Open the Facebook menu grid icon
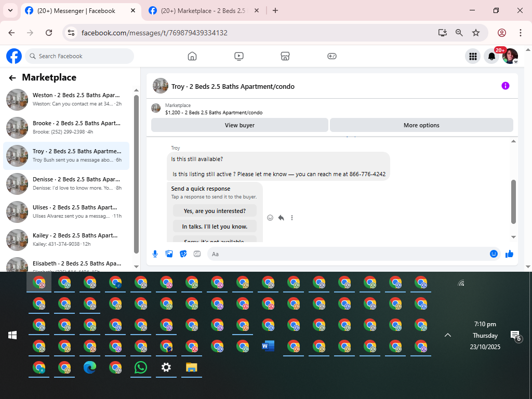The width and height of the screenshot is (532, 399). tap(473, 56)
